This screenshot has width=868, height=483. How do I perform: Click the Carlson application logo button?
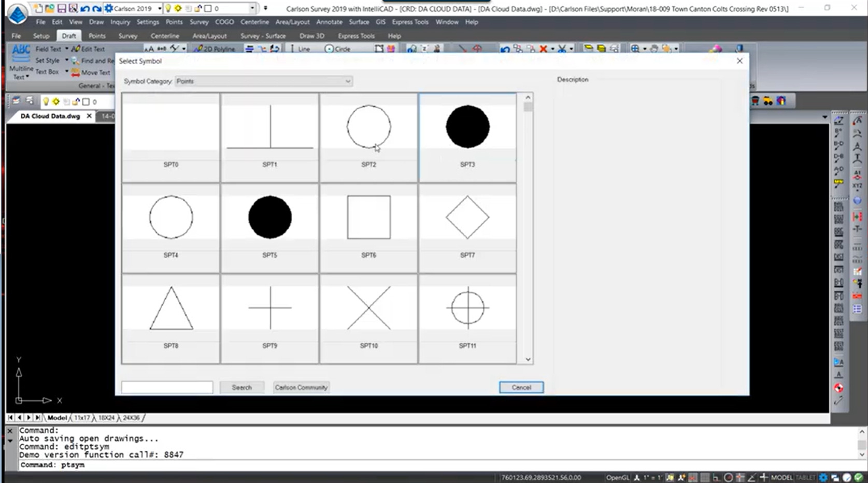17,14
